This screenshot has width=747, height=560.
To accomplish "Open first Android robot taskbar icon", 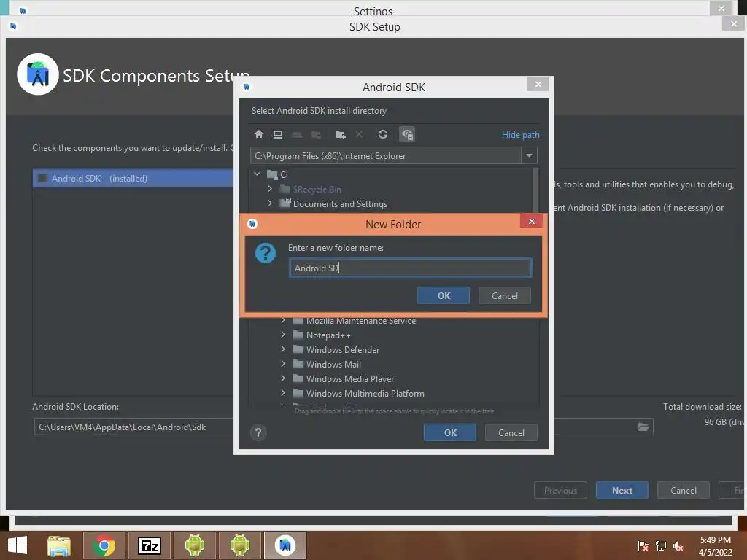I will click(195, 545).
